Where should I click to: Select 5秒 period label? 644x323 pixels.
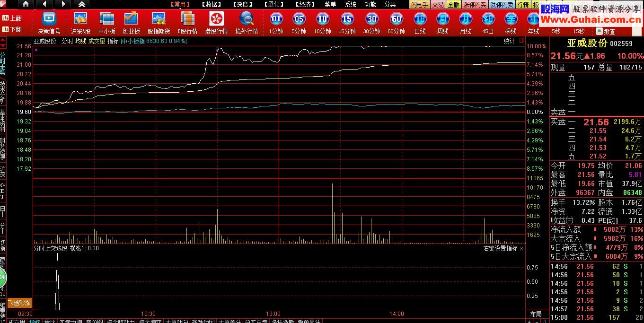click(x=556, y=32)
